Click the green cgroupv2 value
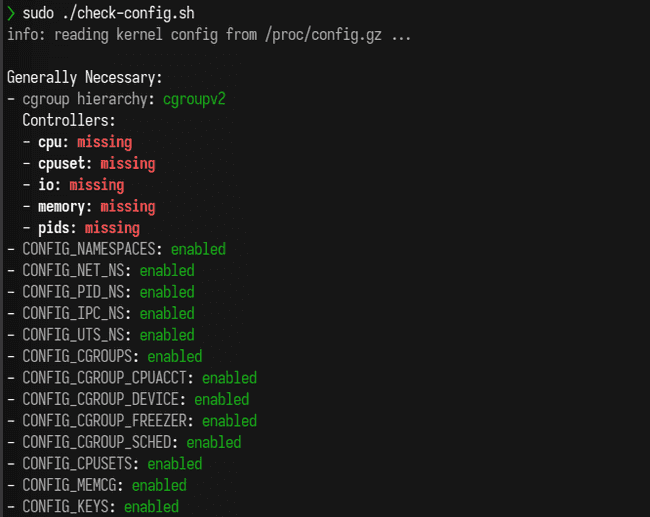The height and width of the screenshot is (517, 650). [x=194, y=99]
